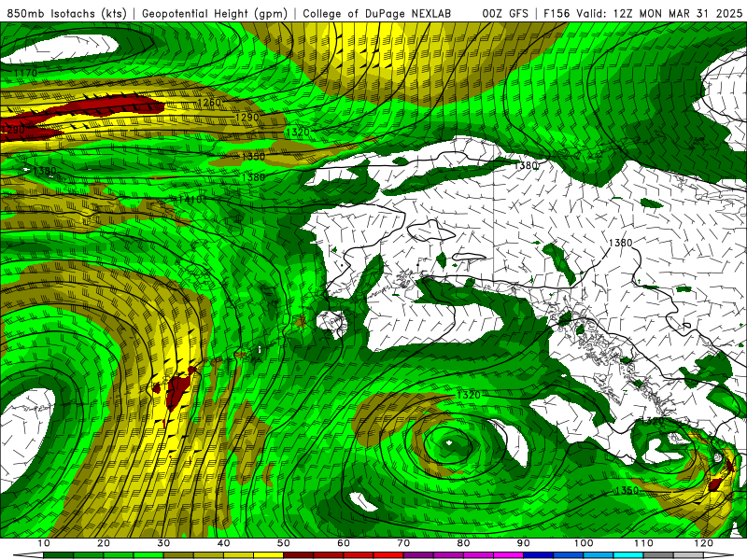Image resolution: width=747 pixels, height=560 pixels.
Task: Click the darkest green color bar segment
Action: coord(58,555)
